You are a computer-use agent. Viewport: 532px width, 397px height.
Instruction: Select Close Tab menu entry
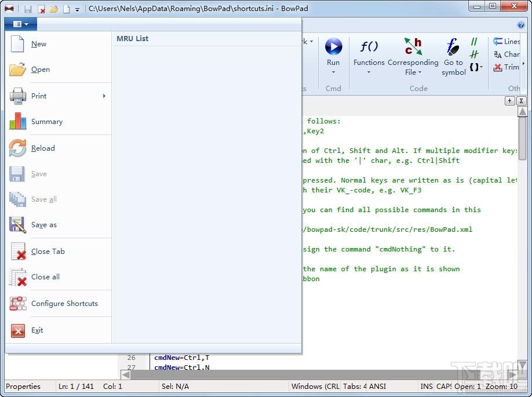tap(58, 252)
